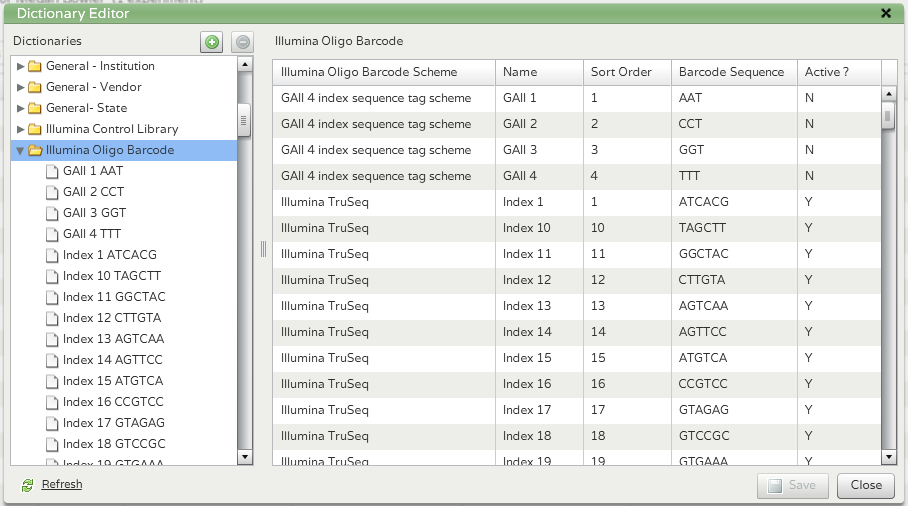Screen dimensions: 908x506
Task: Select the Illumina Oligo Barcode tree label
Action: [x=110, y=150]
